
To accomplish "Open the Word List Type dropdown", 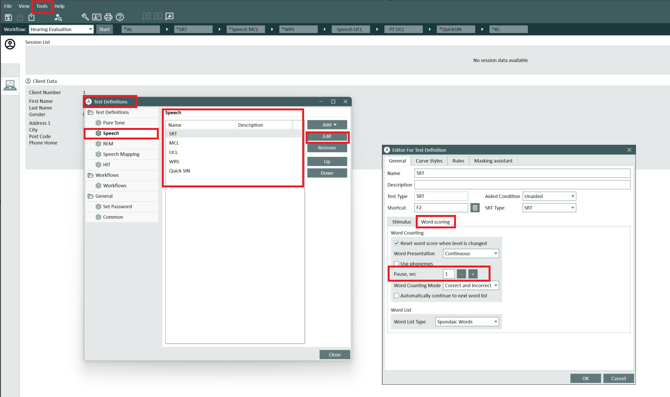I will pyautogui.click(x=467, y=322).
